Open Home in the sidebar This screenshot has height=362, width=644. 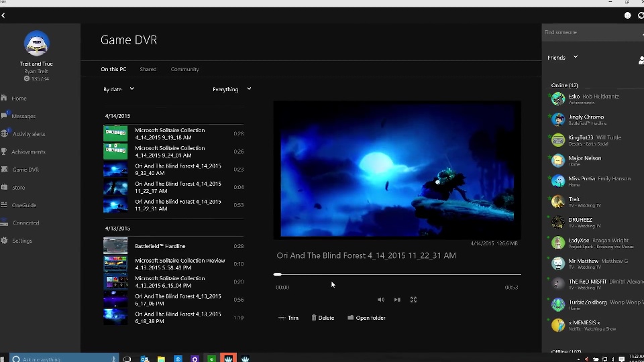19,99
